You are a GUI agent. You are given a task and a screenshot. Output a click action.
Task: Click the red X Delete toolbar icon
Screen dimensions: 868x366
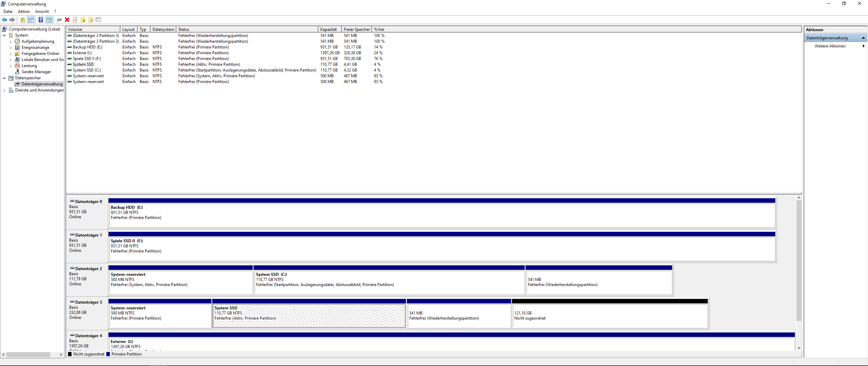[67, 20]
